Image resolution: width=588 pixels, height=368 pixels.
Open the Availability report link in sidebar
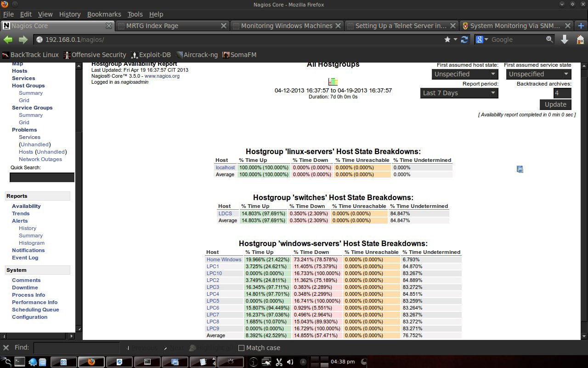click(x=26, y=206)
